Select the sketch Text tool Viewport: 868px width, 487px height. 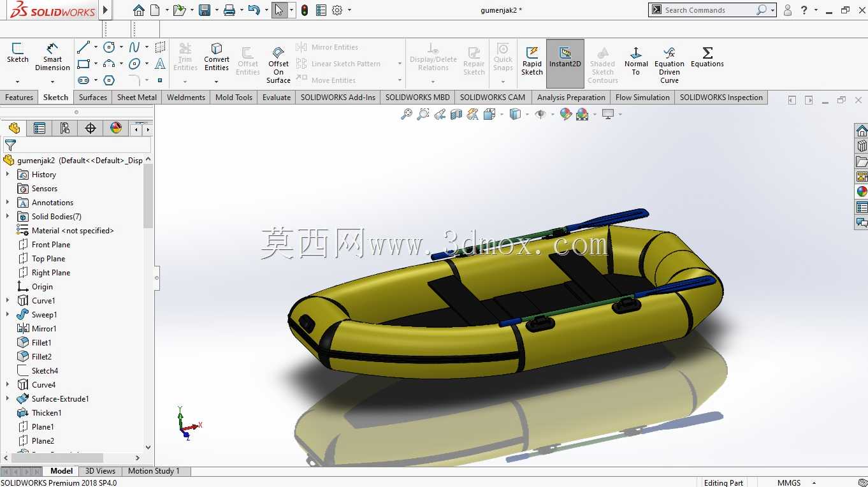[x=160, y=64]
